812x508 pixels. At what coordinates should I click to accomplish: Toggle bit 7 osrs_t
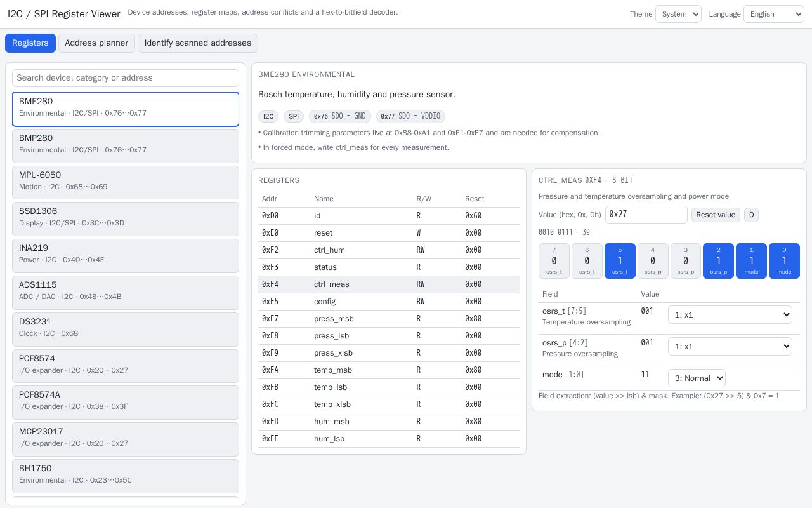click(x=554, y=261)
